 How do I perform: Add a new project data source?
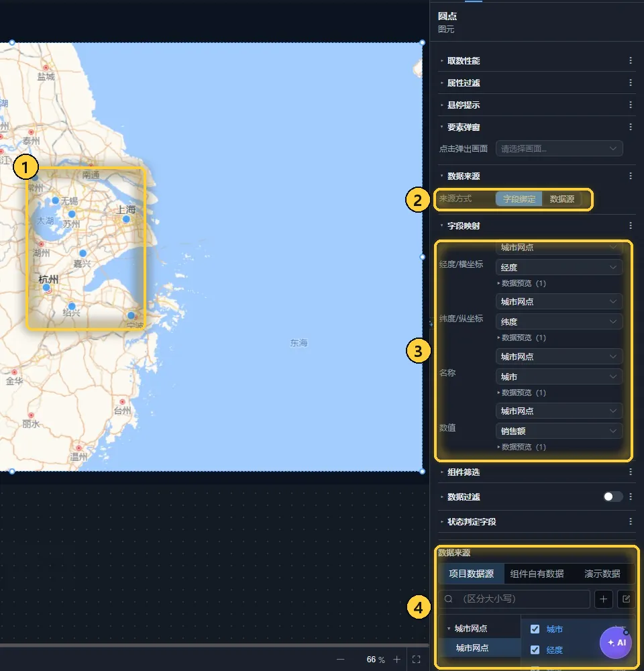coord(603,599)
